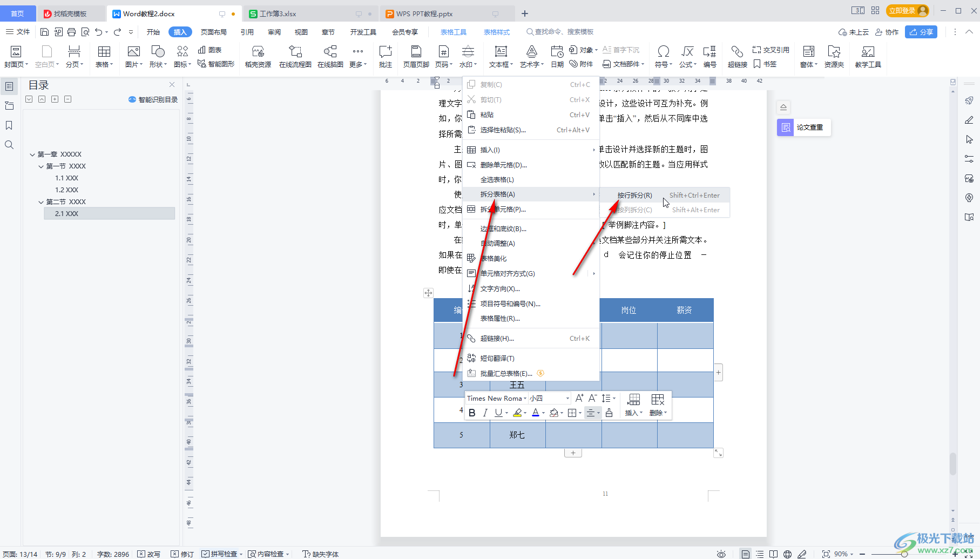This screenshot has height=559, width=980.
Task: Open the teaching tools (教学工具)
Action: point(868,57)
